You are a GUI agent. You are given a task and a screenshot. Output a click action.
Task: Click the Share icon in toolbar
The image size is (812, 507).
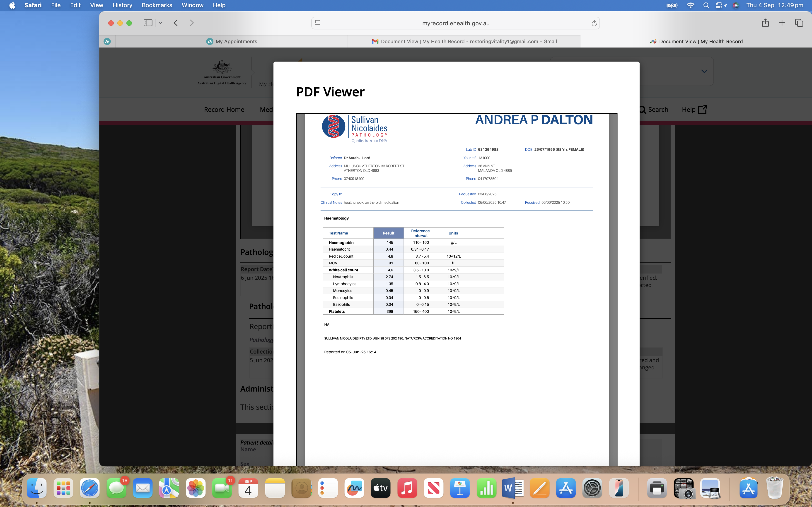pyautogui.click(x=765, y=23)
